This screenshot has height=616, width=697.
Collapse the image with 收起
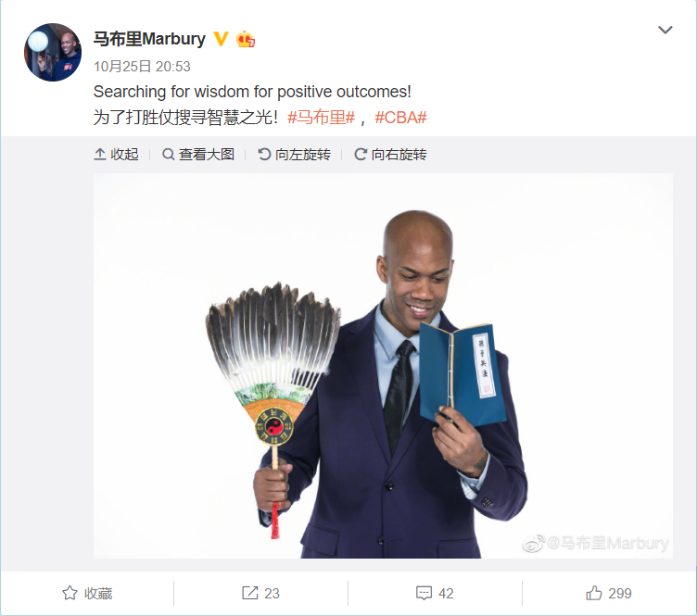pyautogui.click(x=116, y=155)
